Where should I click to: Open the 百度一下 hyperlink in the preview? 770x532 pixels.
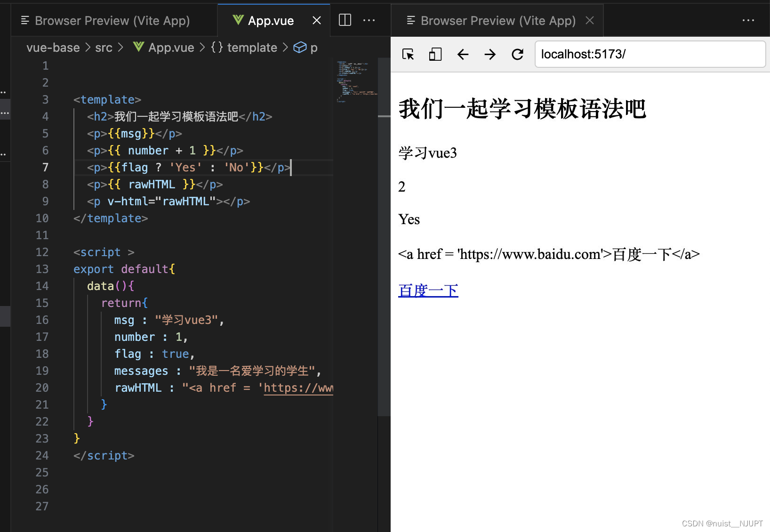tap(428, 290)
